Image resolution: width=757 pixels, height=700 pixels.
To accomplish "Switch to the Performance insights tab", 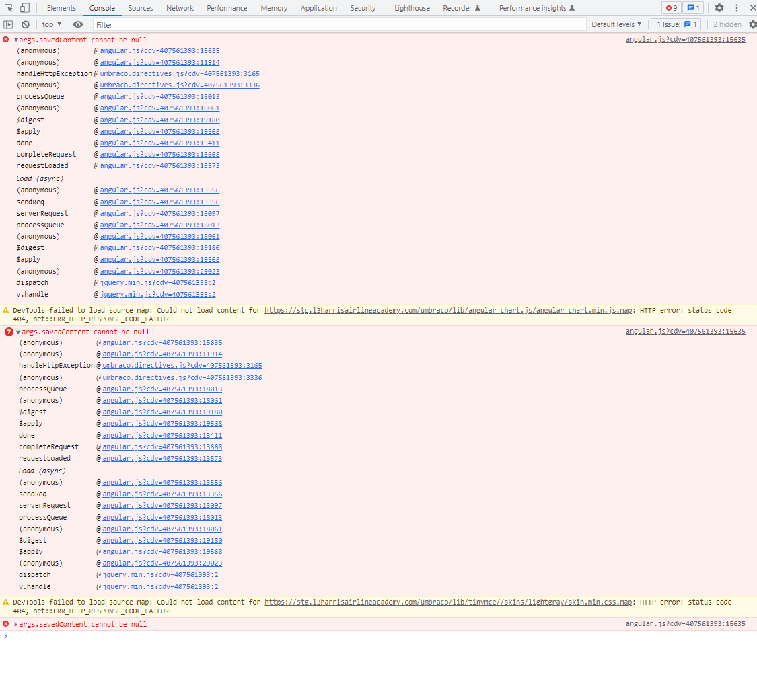I will 537,8.
